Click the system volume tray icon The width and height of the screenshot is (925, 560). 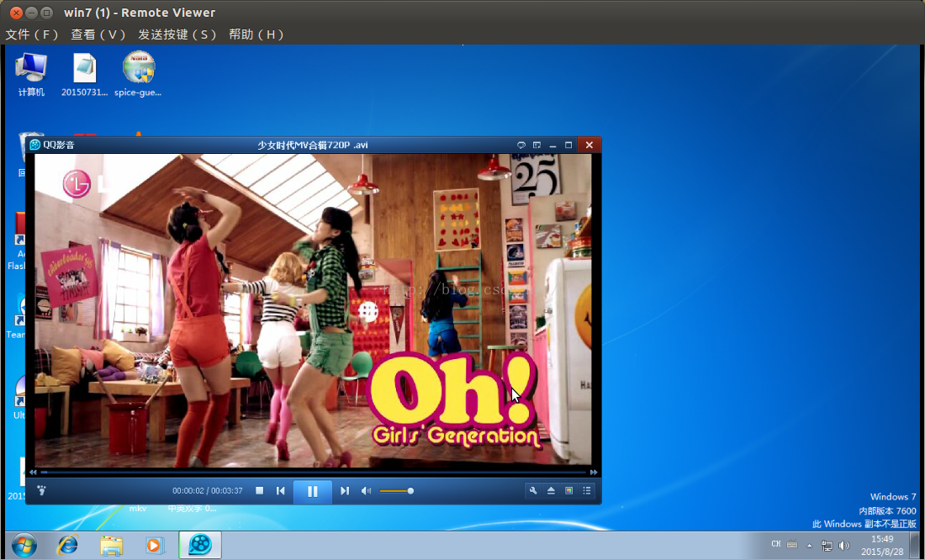coord(844,545)
